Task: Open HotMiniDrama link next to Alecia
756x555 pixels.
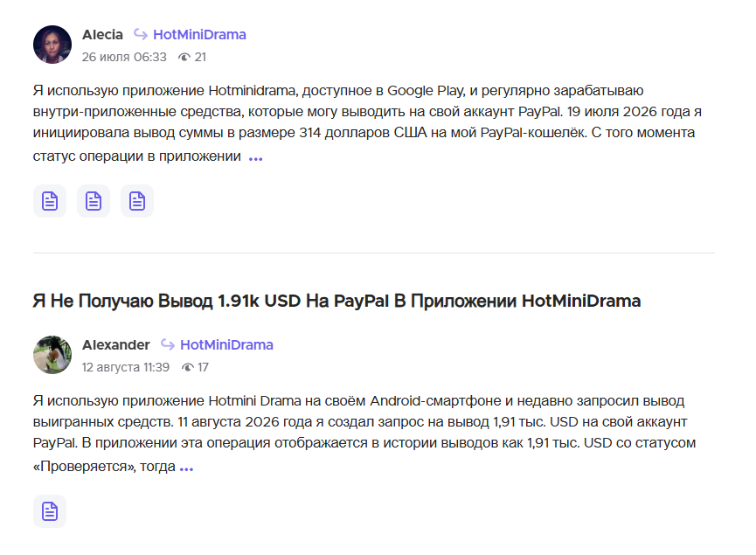Action: pos(199,35)
